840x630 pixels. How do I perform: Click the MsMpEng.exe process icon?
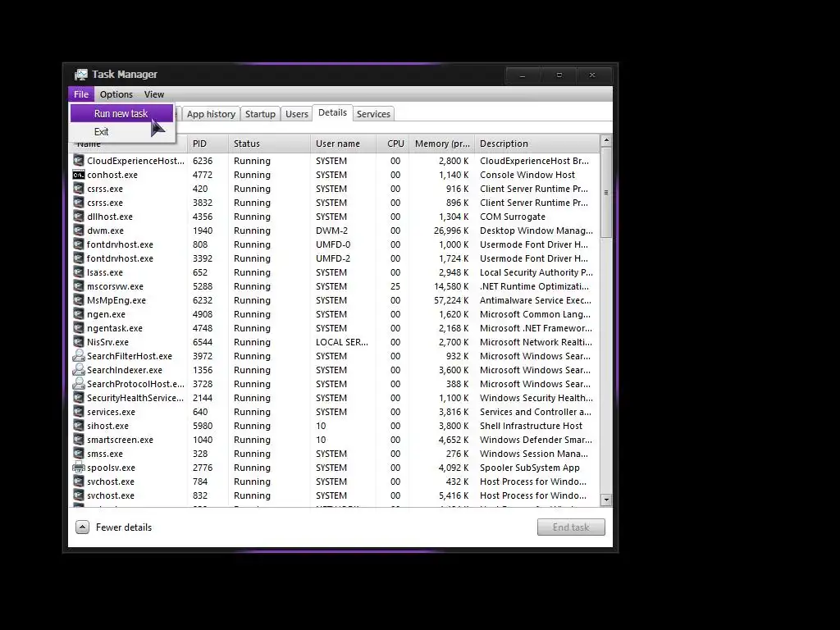(79, 300)
